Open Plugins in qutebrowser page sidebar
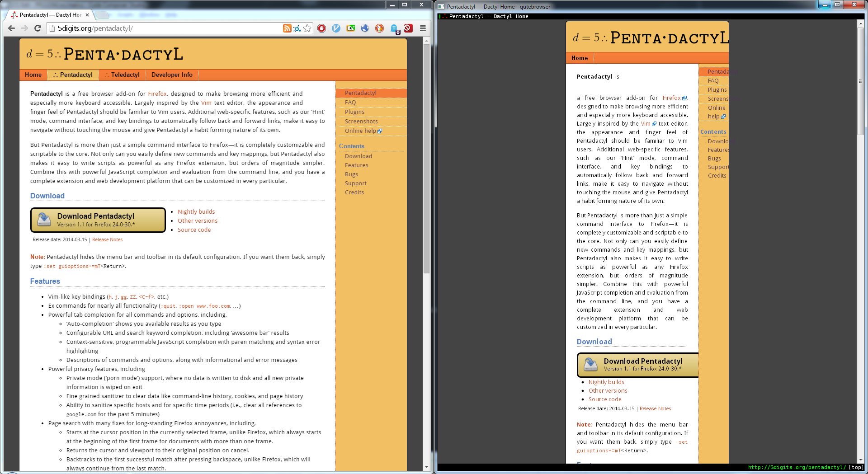 (717, 89)
